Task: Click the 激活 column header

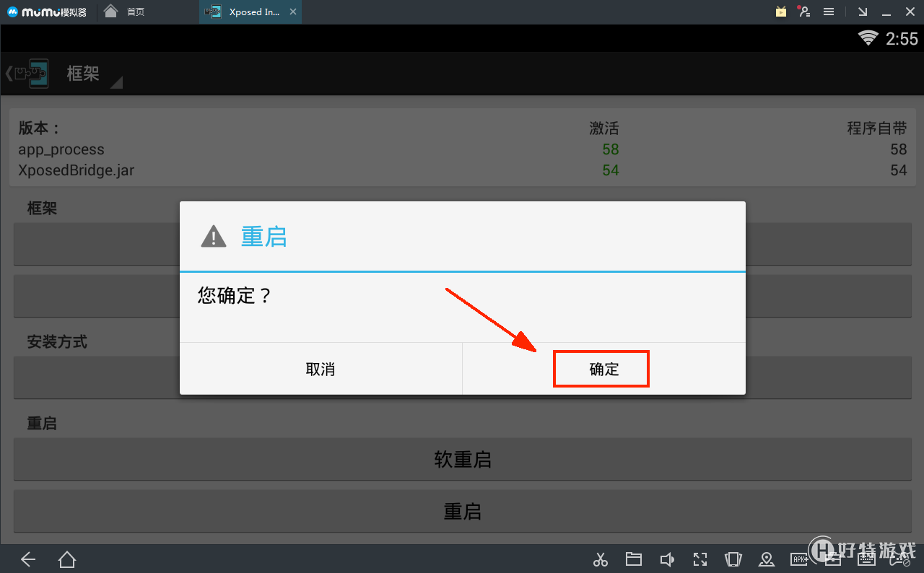Action: (604, 128)
